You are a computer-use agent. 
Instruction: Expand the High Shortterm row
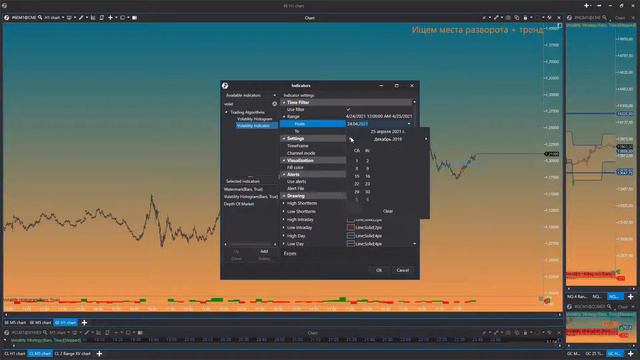point(284,203)
